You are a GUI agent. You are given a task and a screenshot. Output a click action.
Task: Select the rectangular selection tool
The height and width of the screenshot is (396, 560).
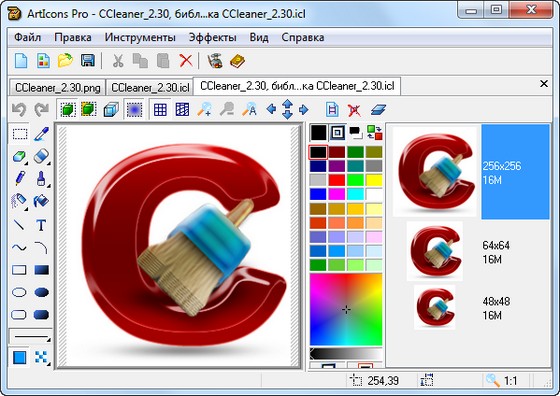20,134
